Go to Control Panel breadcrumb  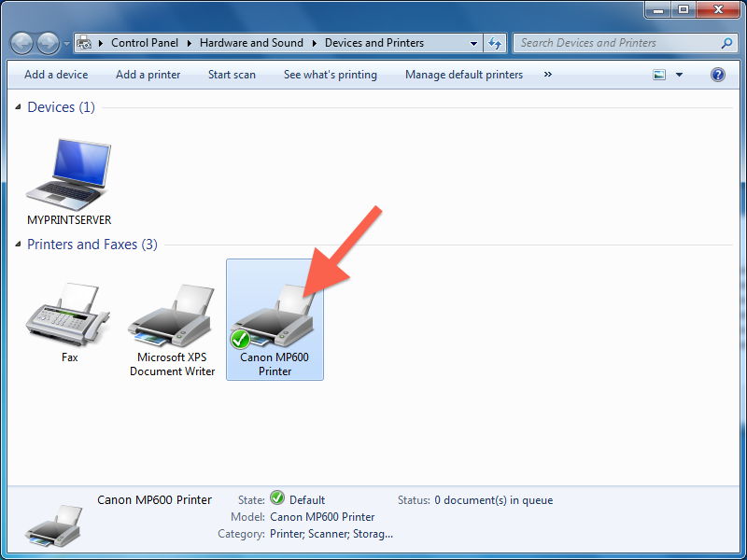pyautogui.click(x=145, y=43)
